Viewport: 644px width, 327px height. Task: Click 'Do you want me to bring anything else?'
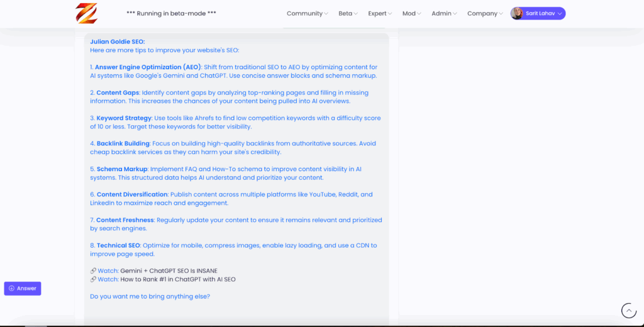click(150, 296)
